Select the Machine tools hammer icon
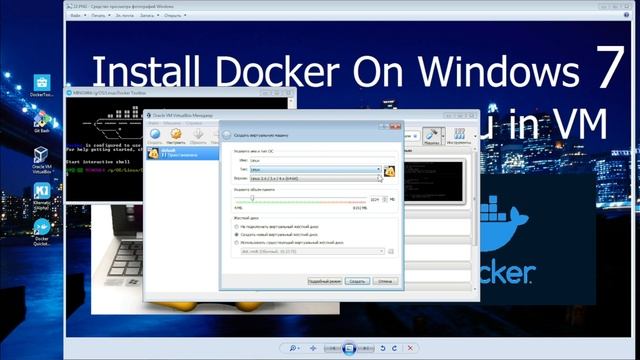This screenshot has height=360, width=640. point(432,136)
